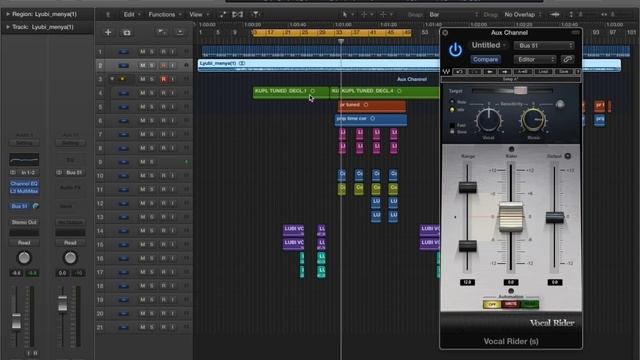Viewport: 640px width, 360px height.
Task: Click the global tracks flag button
Action: (162, 32)
